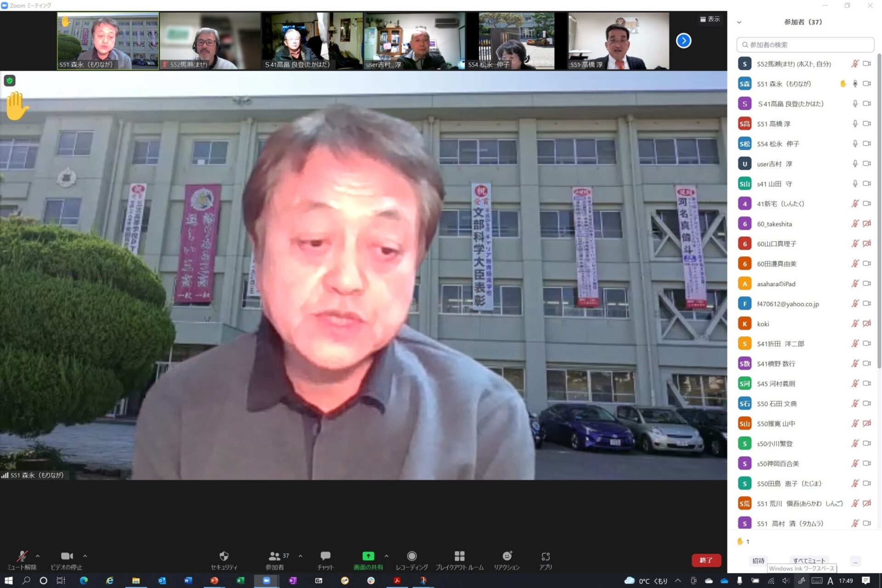The width and height of the screenshot is (882, 588).
Task: Click S51 森永 name label on main video
Action: point(37,475)
